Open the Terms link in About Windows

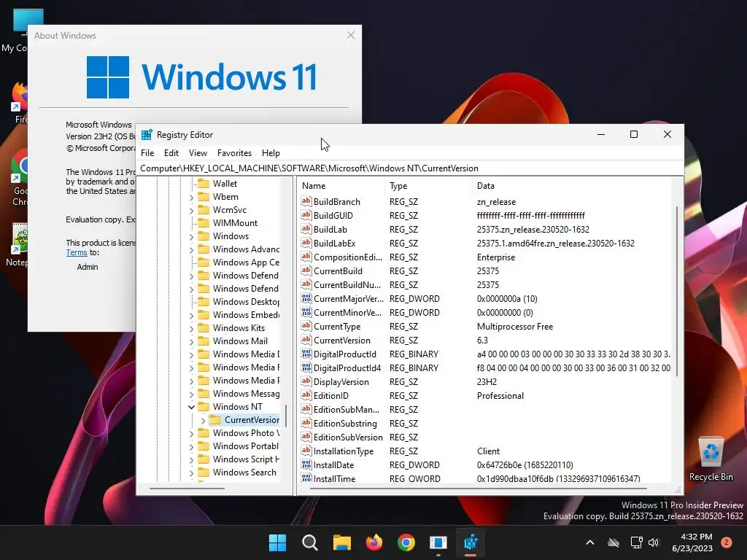(x=76, y=252)
